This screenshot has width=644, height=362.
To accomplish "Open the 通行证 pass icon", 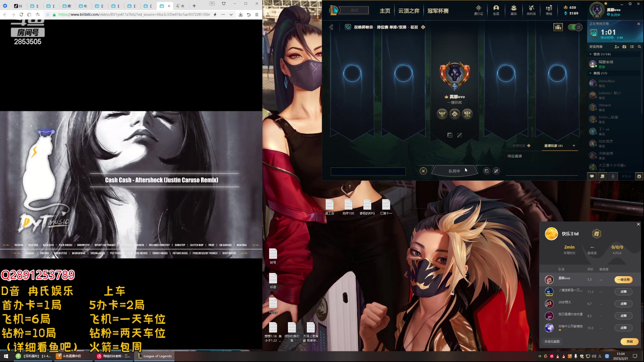I will coord(478,10).
